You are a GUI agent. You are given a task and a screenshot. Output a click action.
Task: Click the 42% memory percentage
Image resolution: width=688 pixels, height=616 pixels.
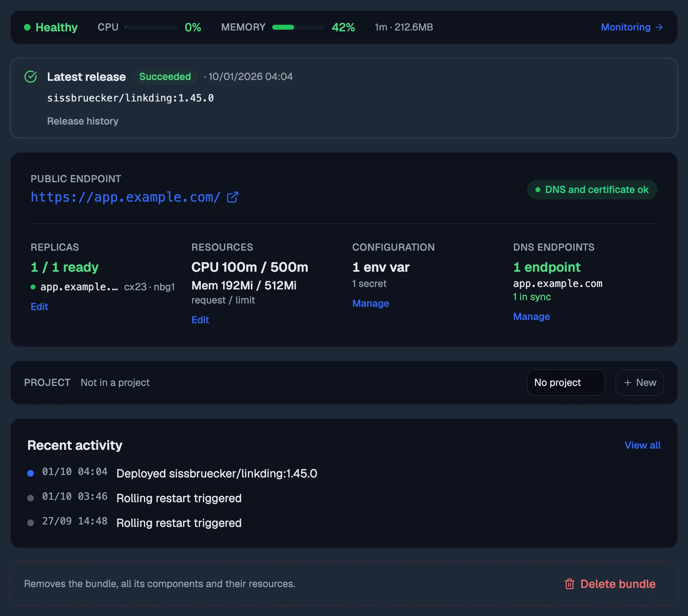point(343,27)
